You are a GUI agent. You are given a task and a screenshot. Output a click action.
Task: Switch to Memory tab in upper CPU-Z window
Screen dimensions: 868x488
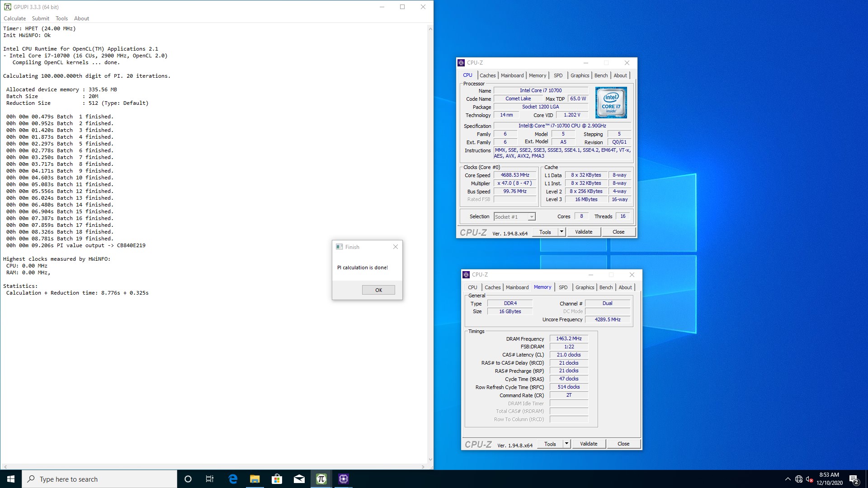click(x=538, y=75)
